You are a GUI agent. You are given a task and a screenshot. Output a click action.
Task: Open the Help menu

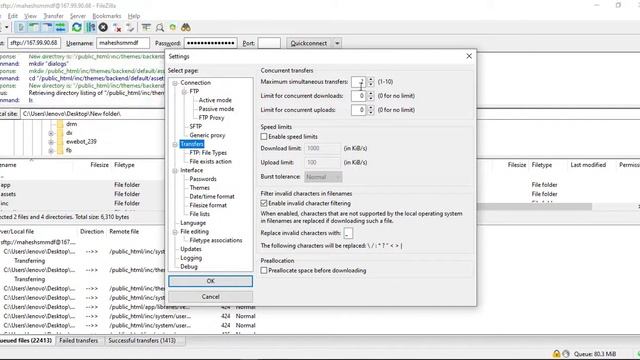[134, 16]
